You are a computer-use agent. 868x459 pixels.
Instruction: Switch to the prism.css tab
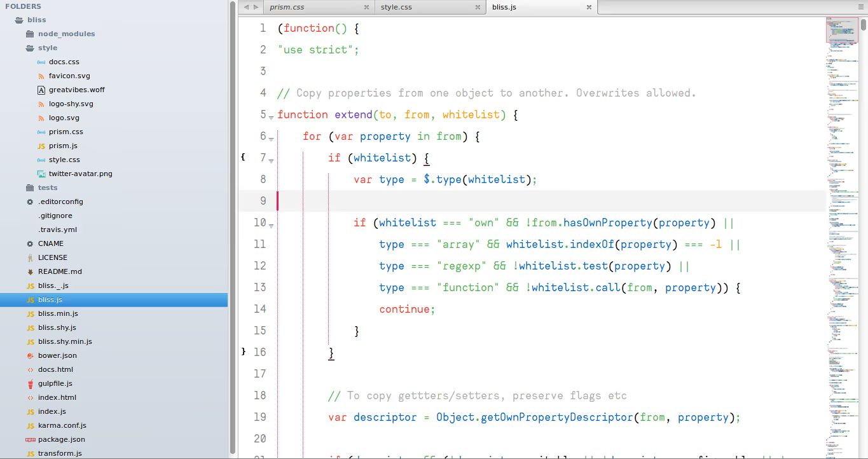tap(287, 7)
